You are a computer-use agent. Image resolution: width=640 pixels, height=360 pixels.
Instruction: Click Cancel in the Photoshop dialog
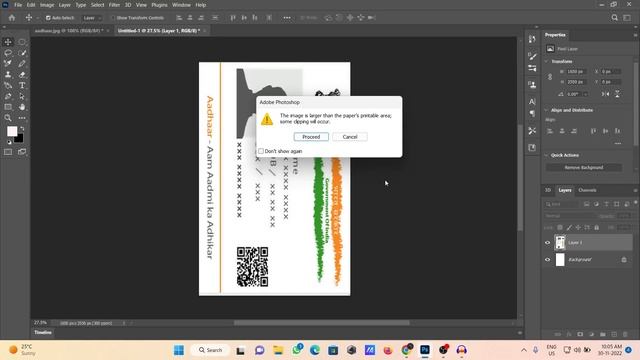pos(350,137)
